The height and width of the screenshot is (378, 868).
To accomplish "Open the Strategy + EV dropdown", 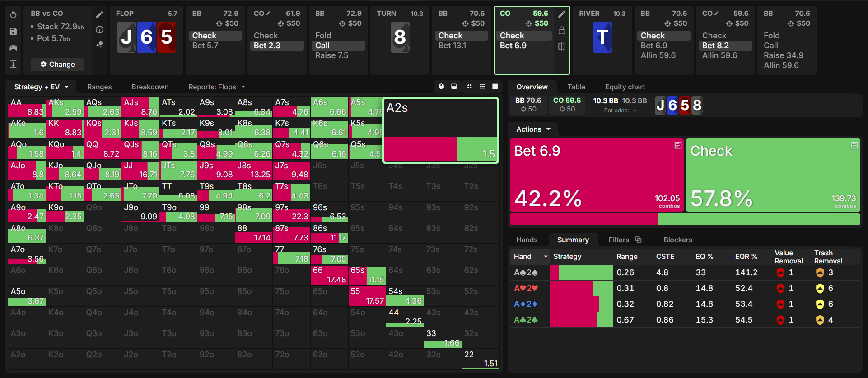I will tap(41, 87).
